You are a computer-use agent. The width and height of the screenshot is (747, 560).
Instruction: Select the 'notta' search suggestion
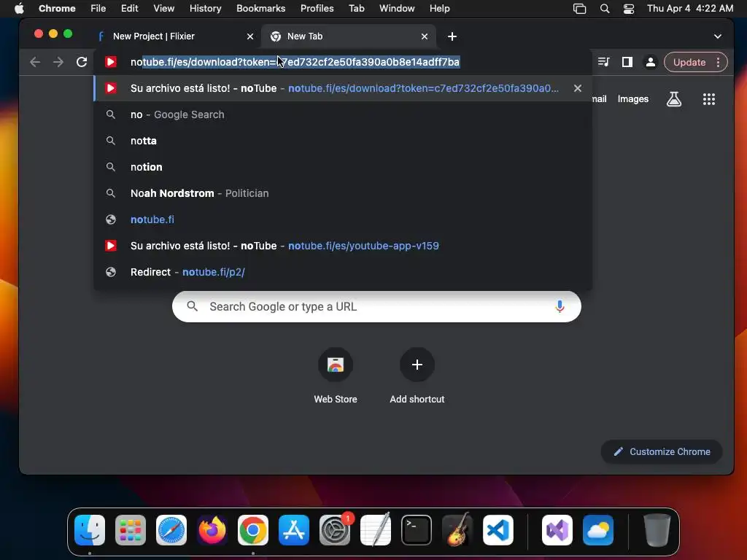343,141
